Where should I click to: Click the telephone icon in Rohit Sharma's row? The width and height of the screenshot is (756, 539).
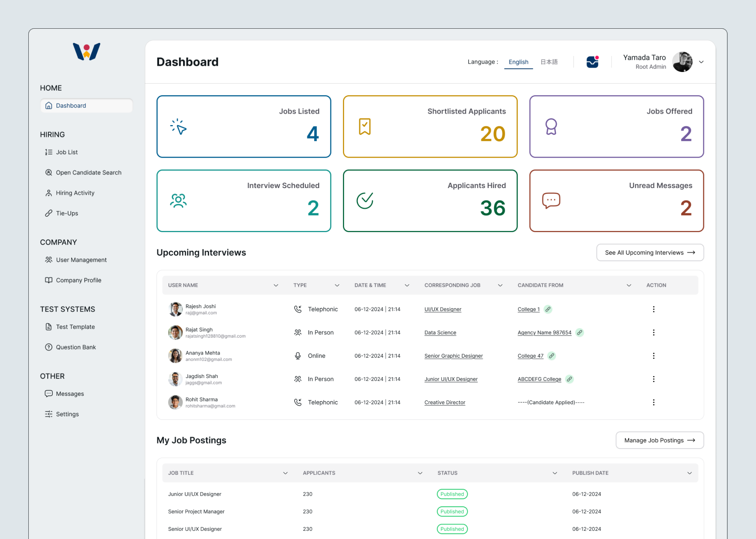[298, 402]
